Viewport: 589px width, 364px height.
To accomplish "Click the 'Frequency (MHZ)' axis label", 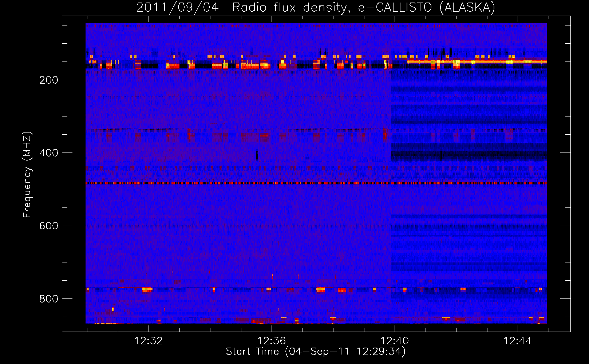I will point(27,174).
